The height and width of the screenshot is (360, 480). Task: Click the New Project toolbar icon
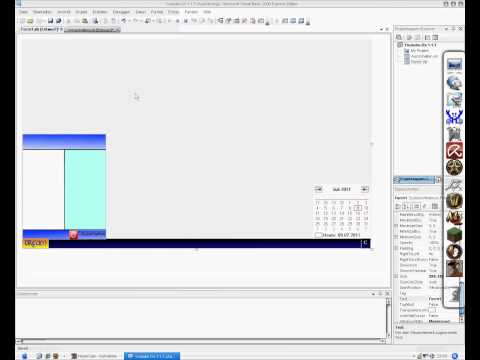click(x=23, y=21)
